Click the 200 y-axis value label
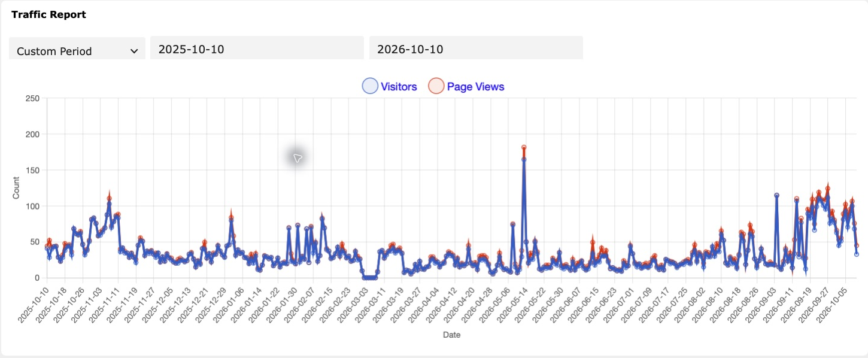Viewport: 868px width, 358px height. click(x=32, y=134)
